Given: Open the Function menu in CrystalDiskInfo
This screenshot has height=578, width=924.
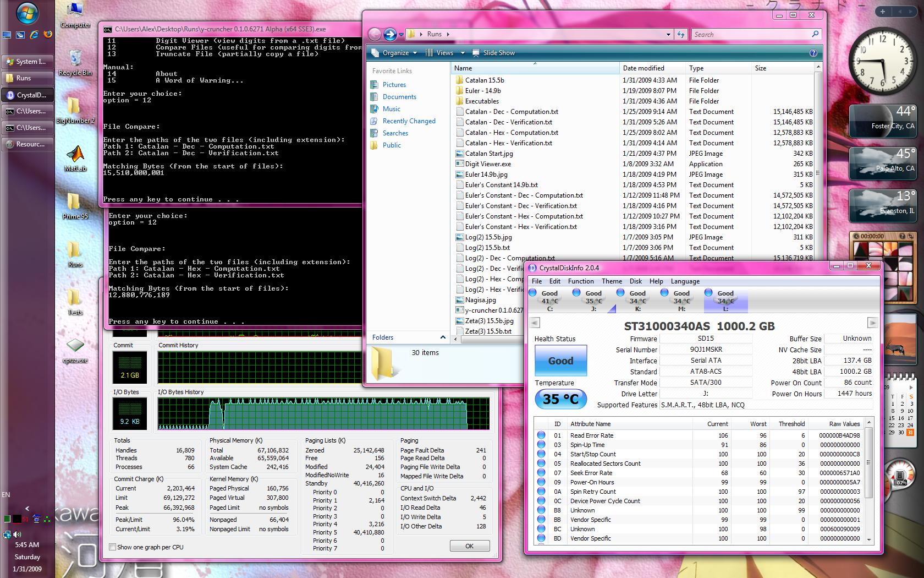Looking at the screenshot, I should 581,281.
